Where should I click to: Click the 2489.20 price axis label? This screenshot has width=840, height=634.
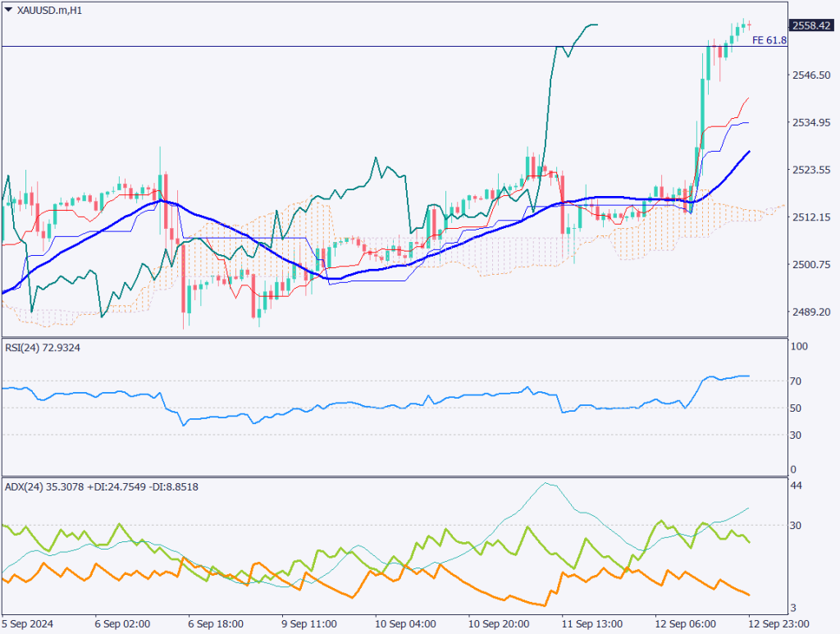(x=810, y=312)
